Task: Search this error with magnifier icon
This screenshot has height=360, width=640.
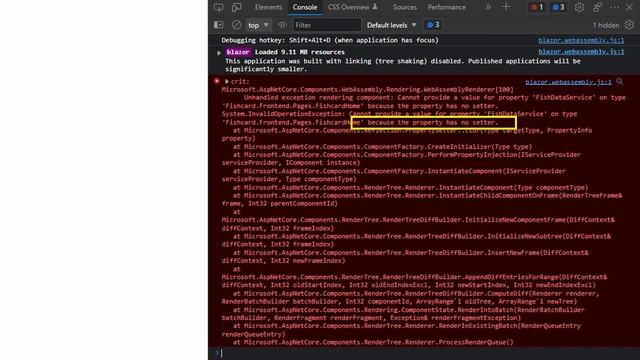Action: tap(620, 82)
